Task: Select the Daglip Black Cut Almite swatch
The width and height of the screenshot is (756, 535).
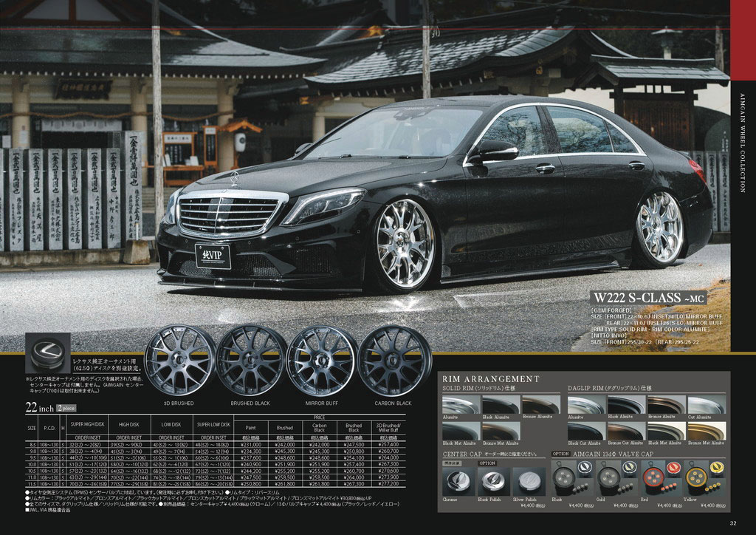Action: pyautogui.click(x=586, y=432)
